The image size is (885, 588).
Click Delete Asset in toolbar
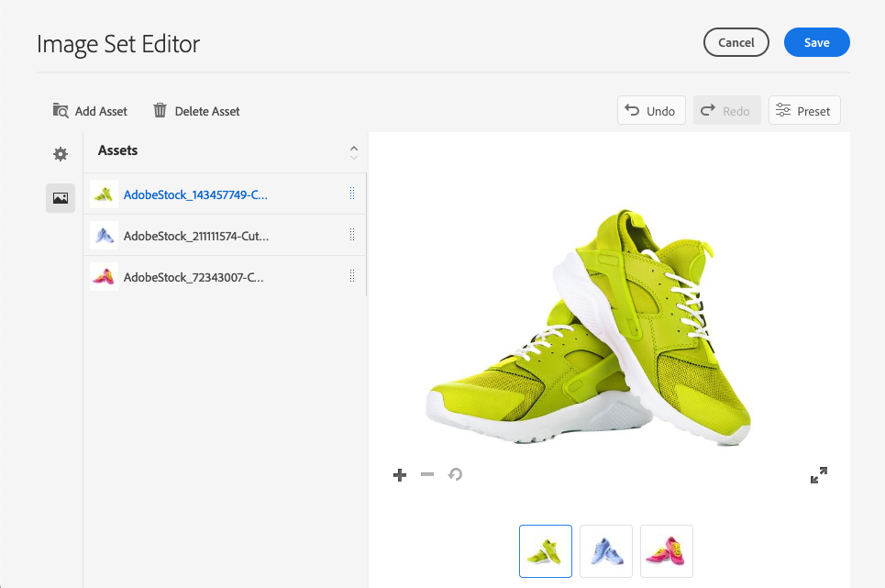(x=196, y=111)
